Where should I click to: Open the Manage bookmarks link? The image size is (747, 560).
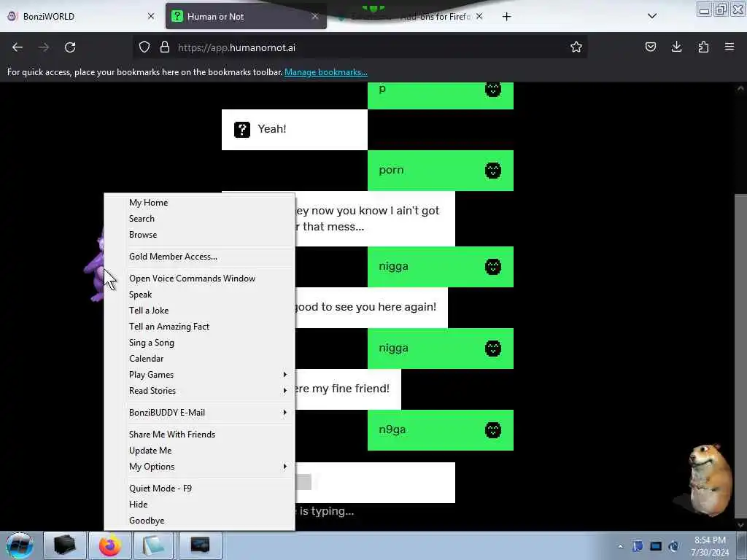pyautogui.click(x=326, y=72)
